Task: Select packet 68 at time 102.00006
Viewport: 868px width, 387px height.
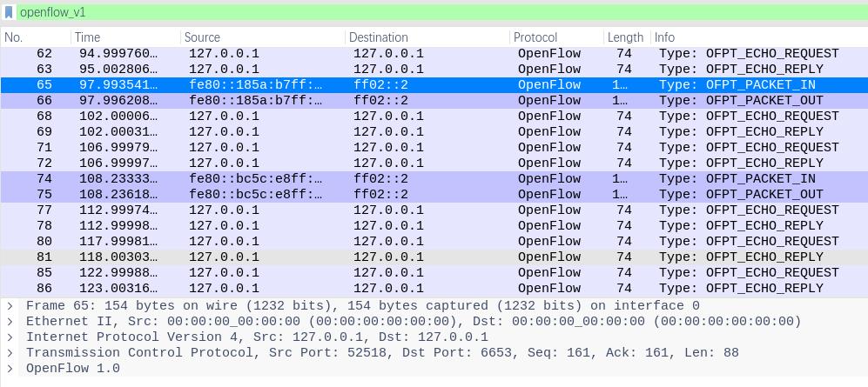Action: 434,117
